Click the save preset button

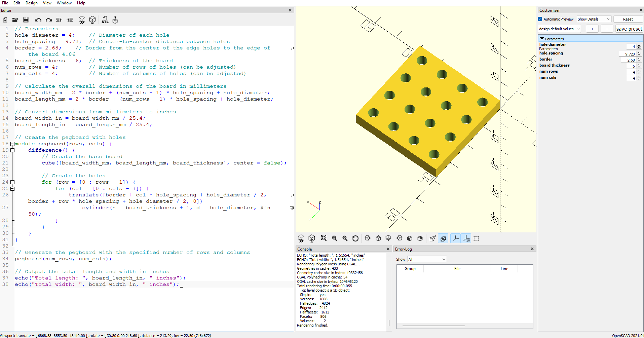(629, 29)
